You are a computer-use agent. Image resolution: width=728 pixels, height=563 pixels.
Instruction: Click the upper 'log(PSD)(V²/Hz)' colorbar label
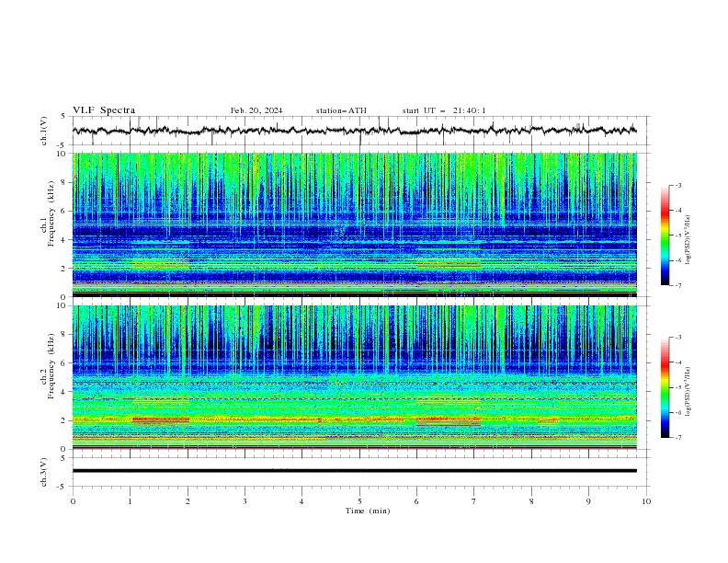click(x=688, y=240)
